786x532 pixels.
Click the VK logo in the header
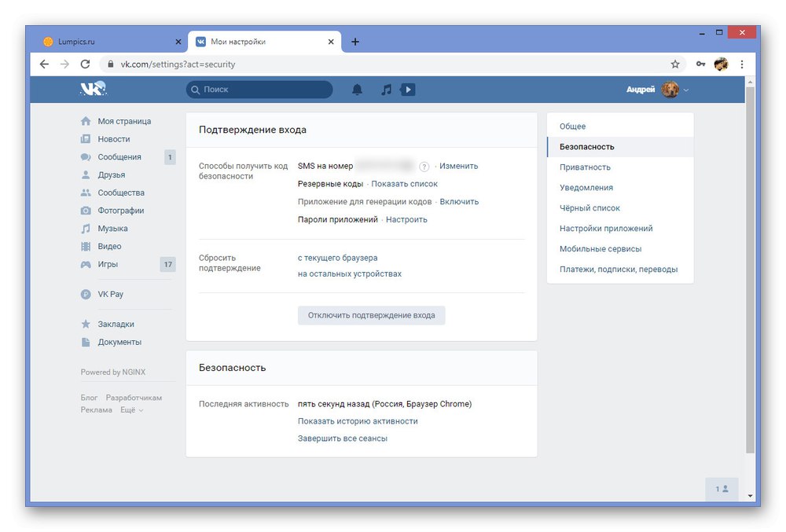click(92, 89)
